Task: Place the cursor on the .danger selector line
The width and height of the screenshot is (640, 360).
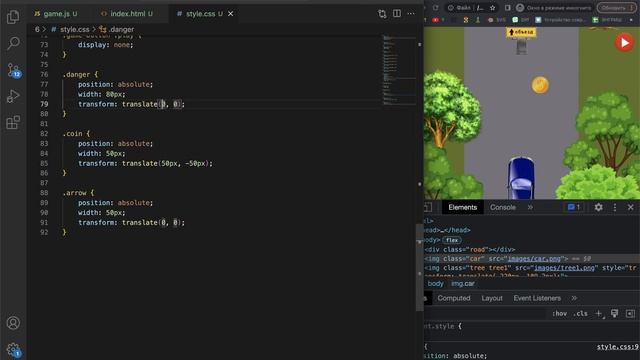Action: 80,74
